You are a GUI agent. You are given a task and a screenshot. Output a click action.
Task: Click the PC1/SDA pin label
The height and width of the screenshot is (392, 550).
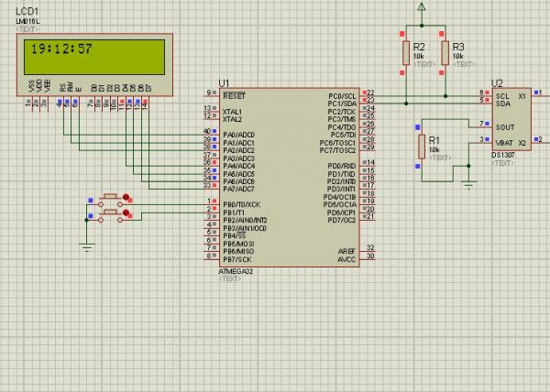coord(342,104)
